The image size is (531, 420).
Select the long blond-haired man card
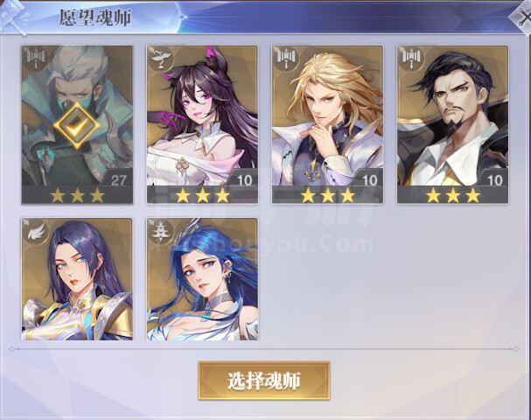(x=327, y=124)
